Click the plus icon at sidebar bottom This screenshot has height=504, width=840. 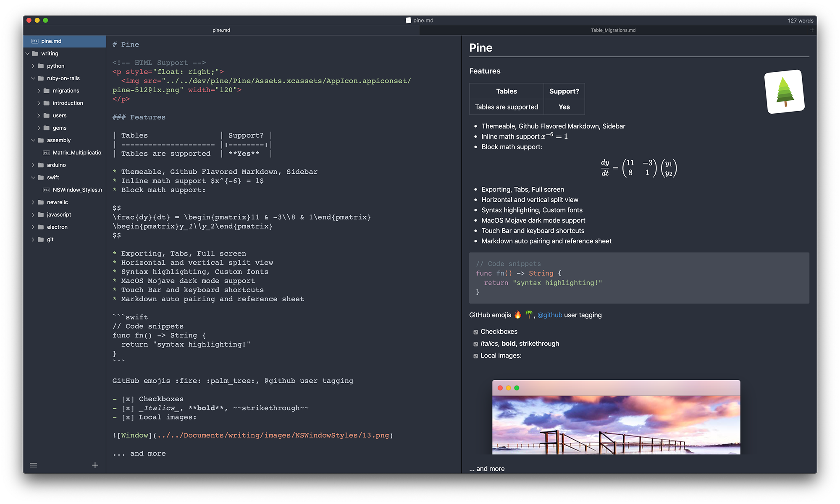coord(95,465)
